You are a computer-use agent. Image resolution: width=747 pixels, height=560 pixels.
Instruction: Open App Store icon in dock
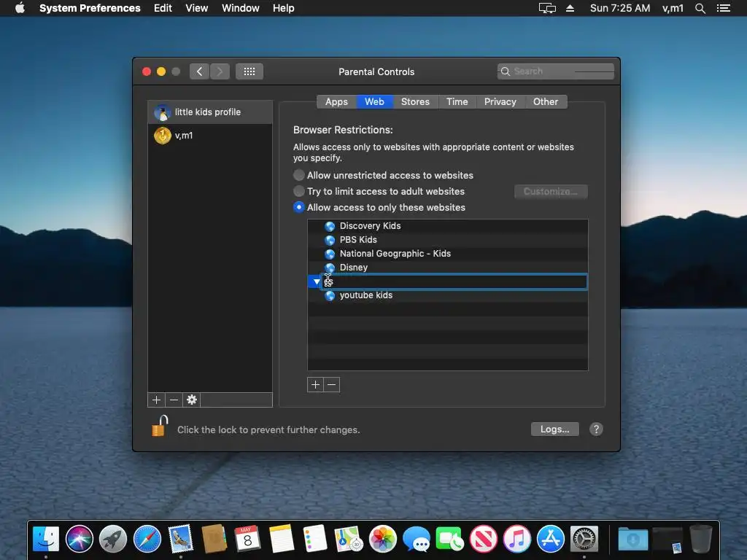[x=551, y=539]
